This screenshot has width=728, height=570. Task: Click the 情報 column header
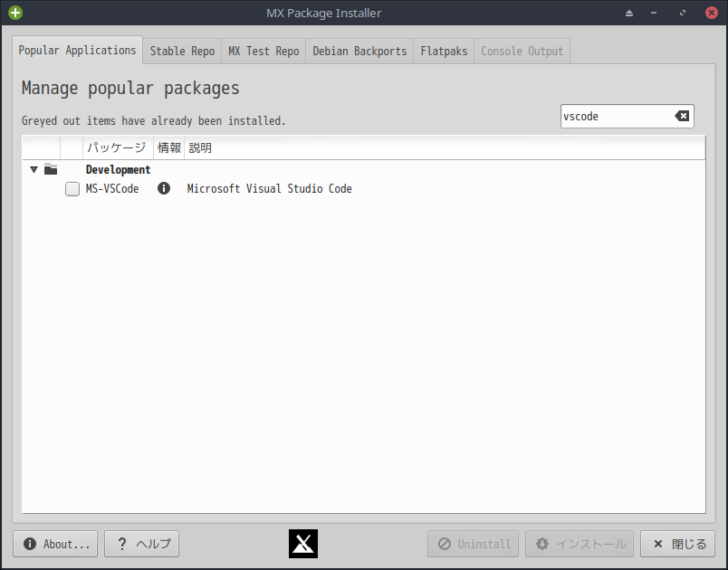[x=169, y=148]
